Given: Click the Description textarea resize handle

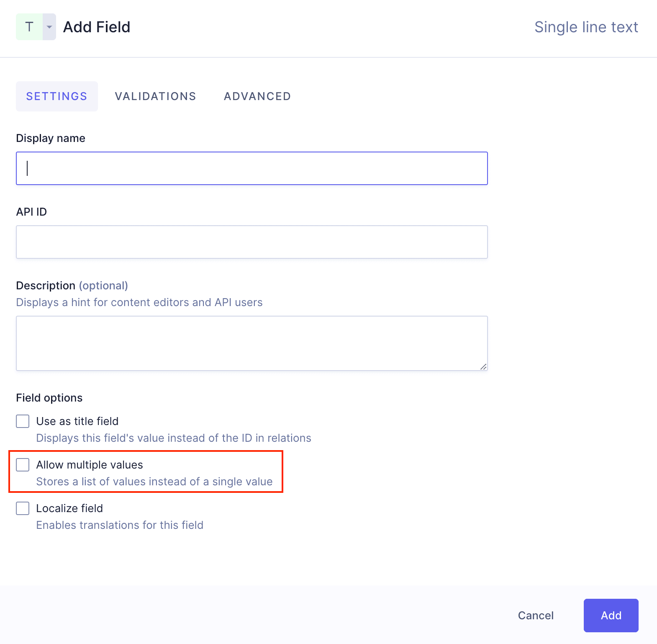Looking at the screenshot, I should 484,366.
